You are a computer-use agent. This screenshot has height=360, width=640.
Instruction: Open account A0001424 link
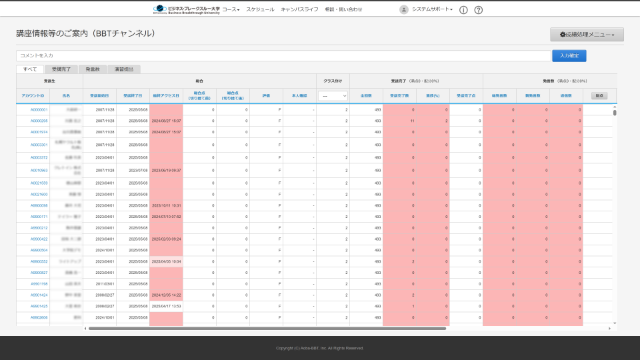[x=39, y=295]
